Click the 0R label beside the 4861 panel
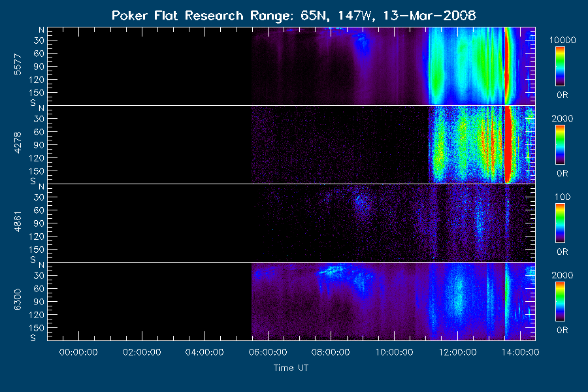This screenshot has height=392, width=588. [x=562, y=252]
